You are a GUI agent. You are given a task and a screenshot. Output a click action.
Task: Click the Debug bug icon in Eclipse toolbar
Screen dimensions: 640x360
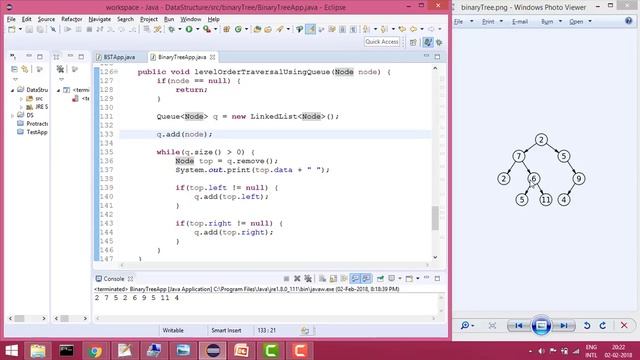tap(171, 29)
